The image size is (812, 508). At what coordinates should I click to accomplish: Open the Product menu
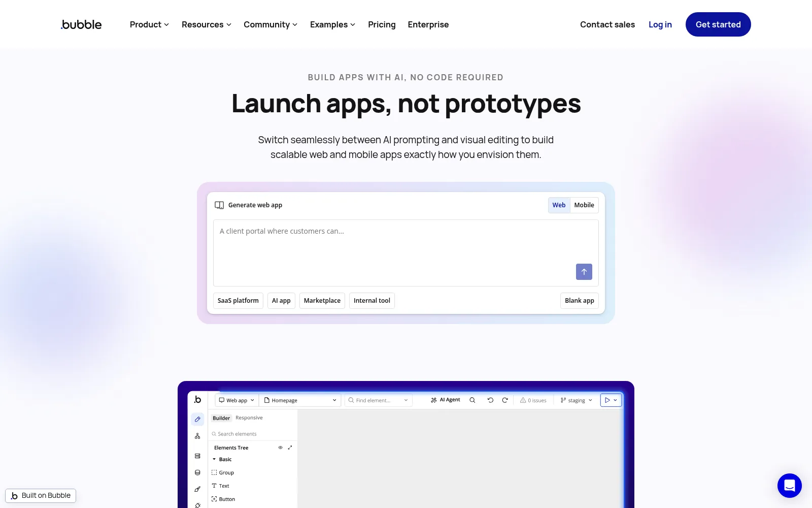(x=149, y=24)
